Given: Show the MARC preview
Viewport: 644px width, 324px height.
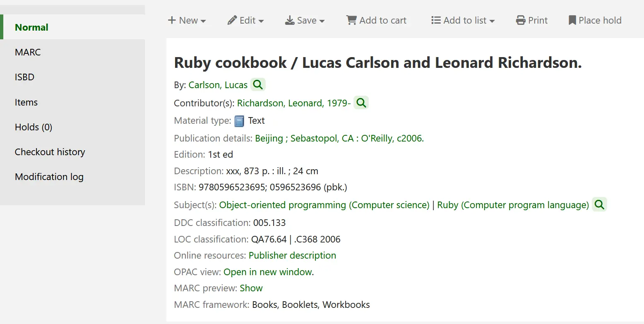Looking at the screenshot, I should [x=251, y=288].
